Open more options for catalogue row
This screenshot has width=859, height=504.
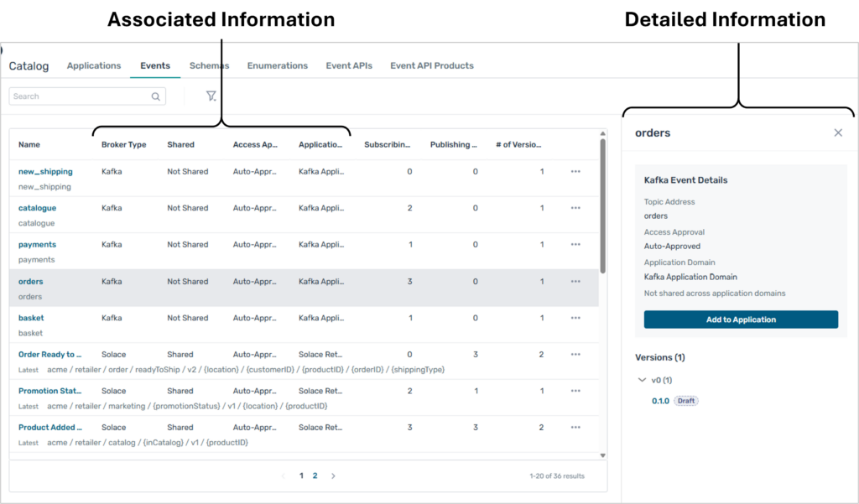[x=575, y=208]
